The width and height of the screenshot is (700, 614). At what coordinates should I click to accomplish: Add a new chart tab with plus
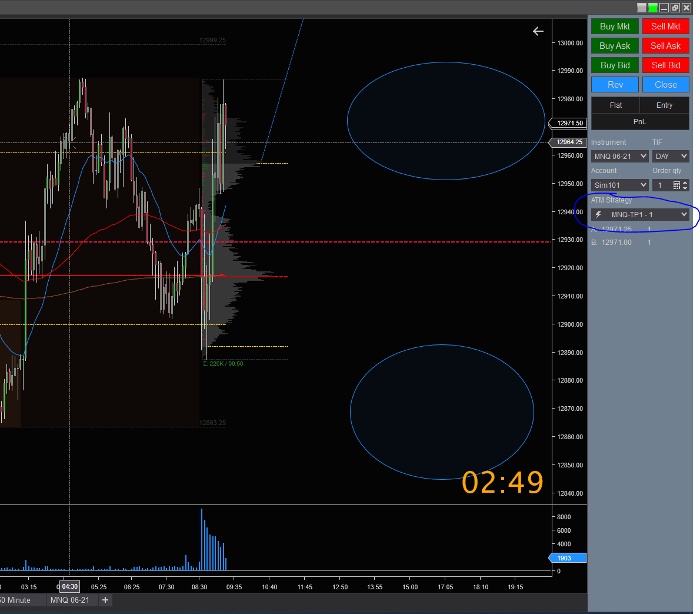tap(105, 600)
